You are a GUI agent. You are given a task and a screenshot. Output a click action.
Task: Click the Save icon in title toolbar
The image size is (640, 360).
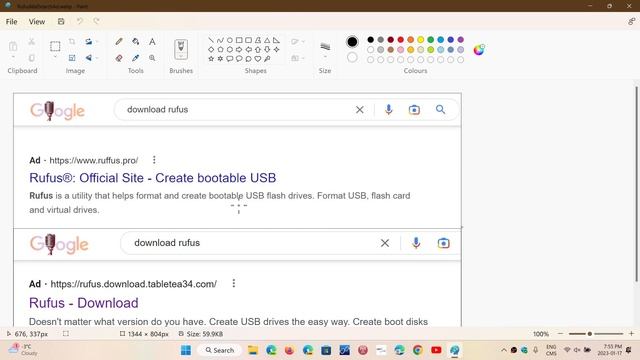[x=61, y=21]
